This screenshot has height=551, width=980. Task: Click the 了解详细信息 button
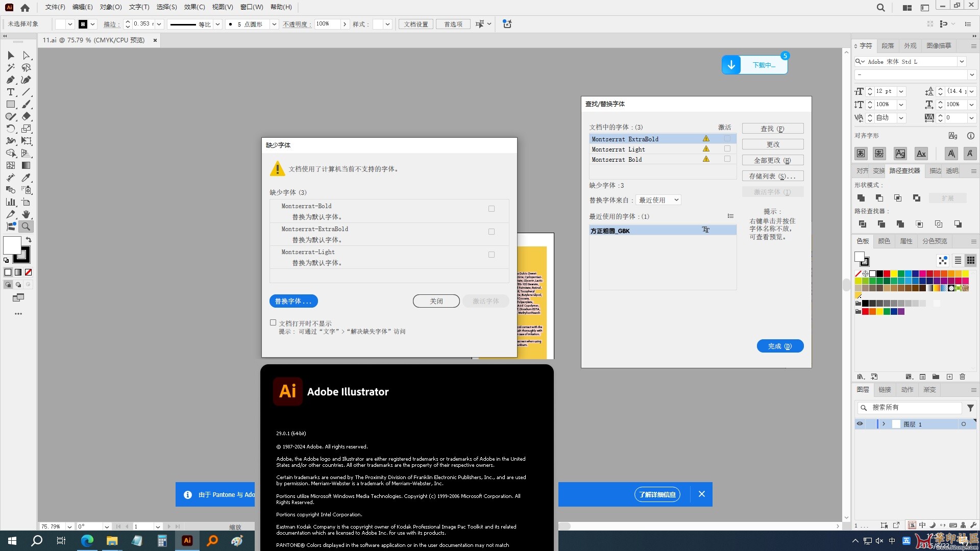pos(657,494)
